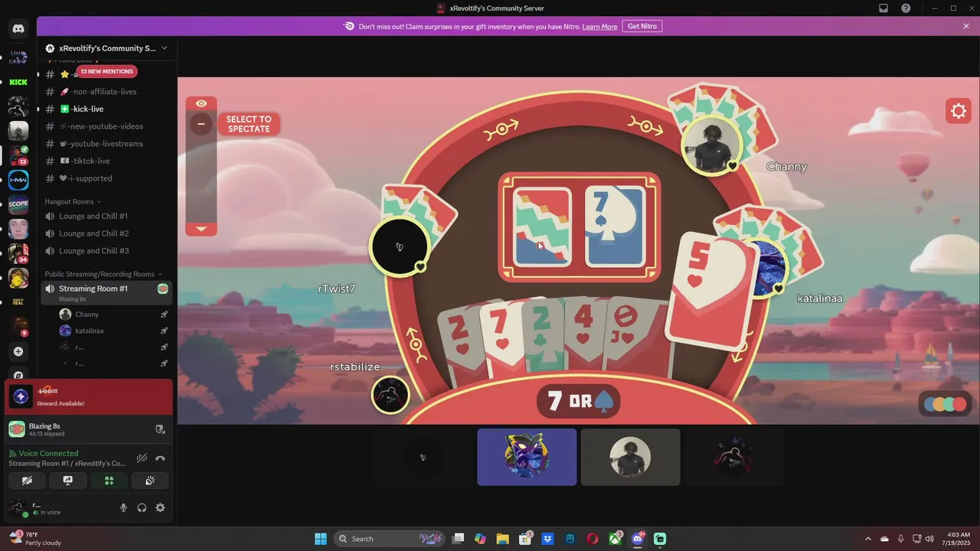980x551 pixels.
Task: Click the Select to Spectate label
Action: (249, 124)
